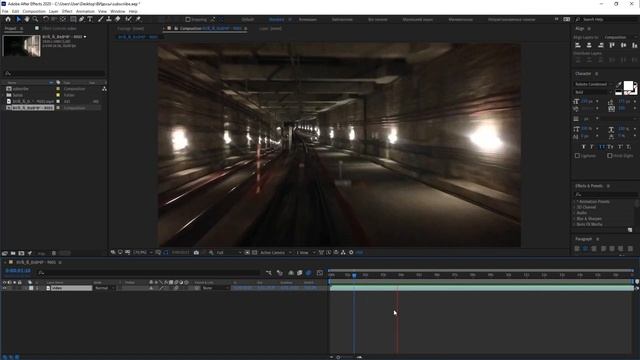Open the 1 View layout dropdown

point(305,253)
